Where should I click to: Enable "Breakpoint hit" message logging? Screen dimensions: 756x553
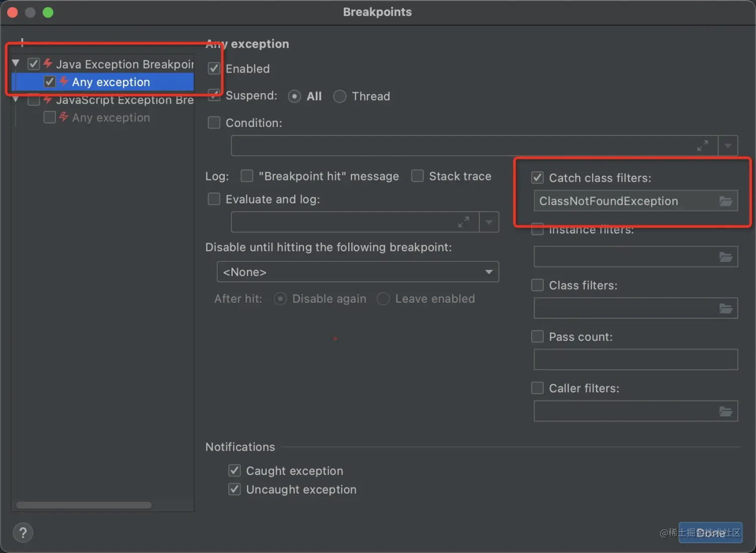(x=246, y=176)
